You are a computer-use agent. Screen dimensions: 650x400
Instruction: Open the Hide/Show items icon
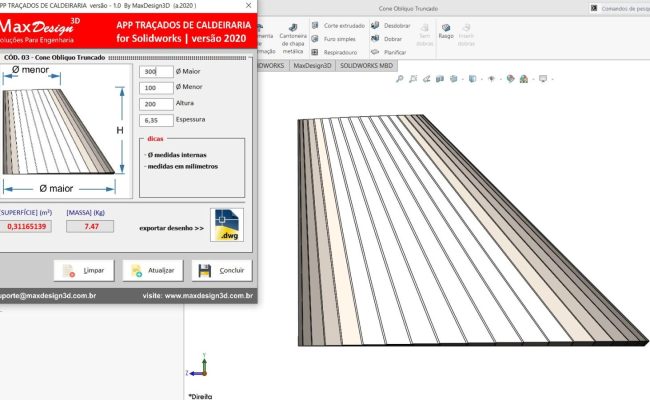491,79
